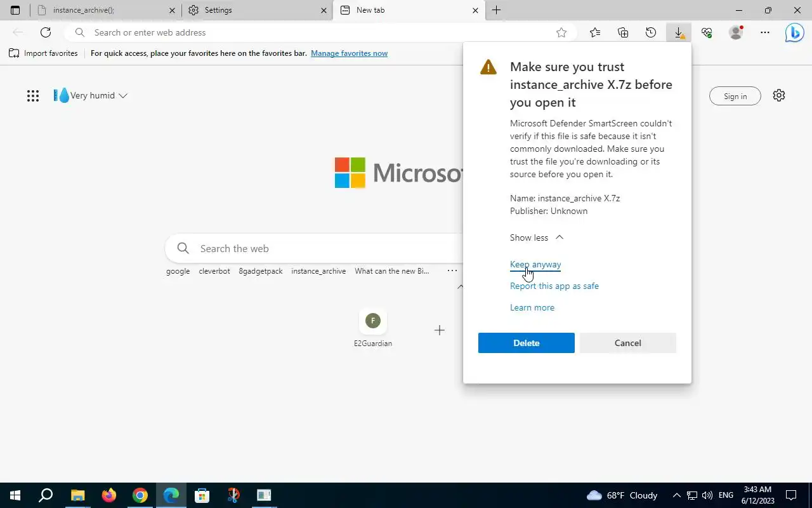812x508 pixels.
Task: Launch Google Chrome from the taskbar
Action: [140, 495]
